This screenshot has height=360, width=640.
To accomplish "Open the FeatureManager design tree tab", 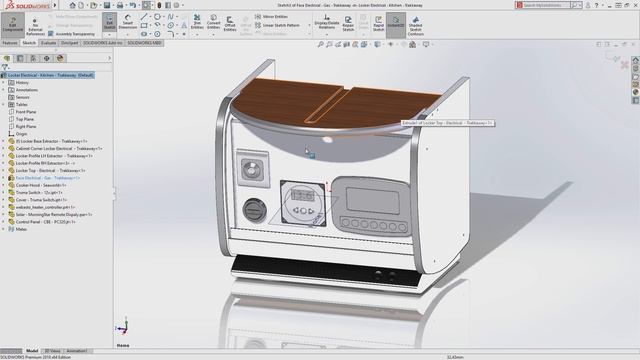I will click(x=7, y=58).
